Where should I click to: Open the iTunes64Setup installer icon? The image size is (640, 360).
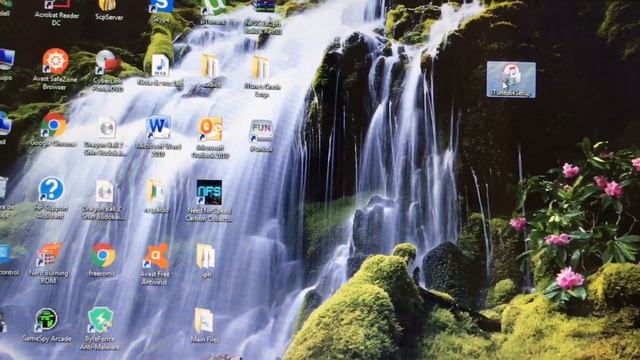(x=511, y=80)
